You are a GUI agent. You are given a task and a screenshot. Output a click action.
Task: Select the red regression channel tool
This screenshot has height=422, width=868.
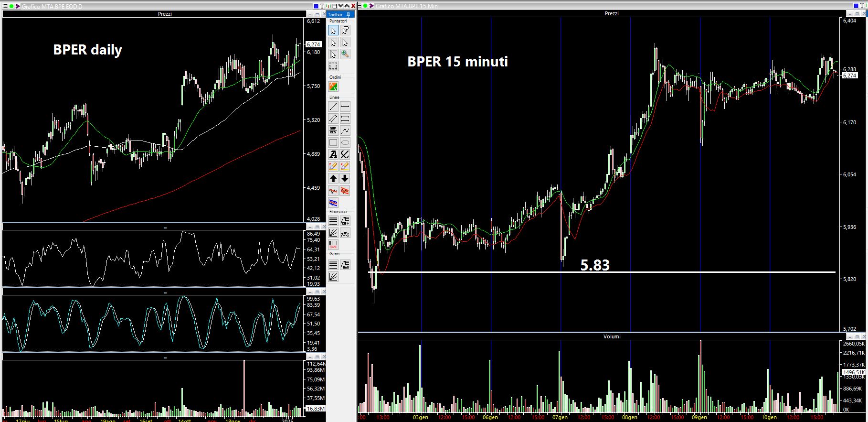point(345,191)
